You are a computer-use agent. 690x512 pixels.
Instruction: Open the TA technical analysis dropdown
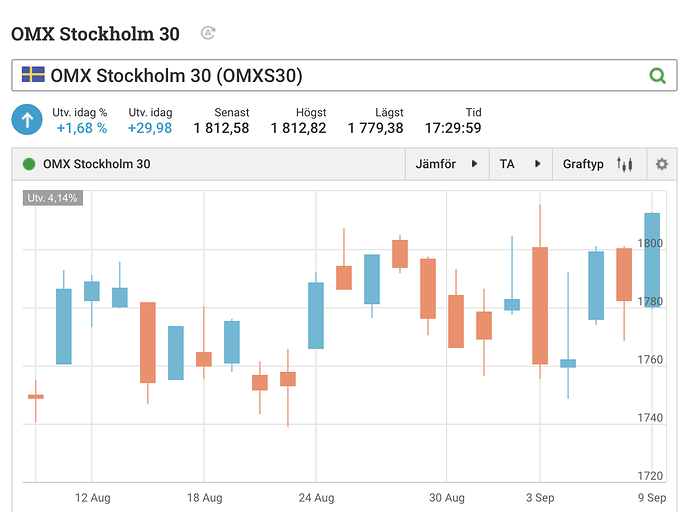(519, 164)
